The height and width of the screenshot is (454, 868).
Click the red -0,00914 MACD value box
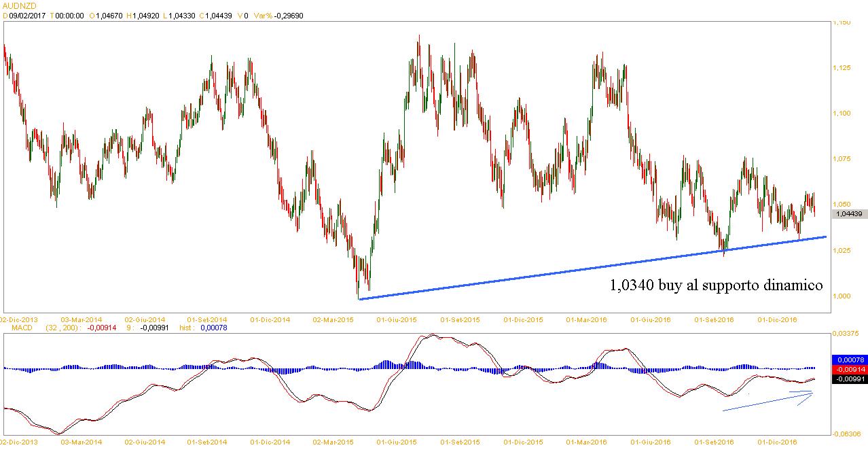point(848,368)
